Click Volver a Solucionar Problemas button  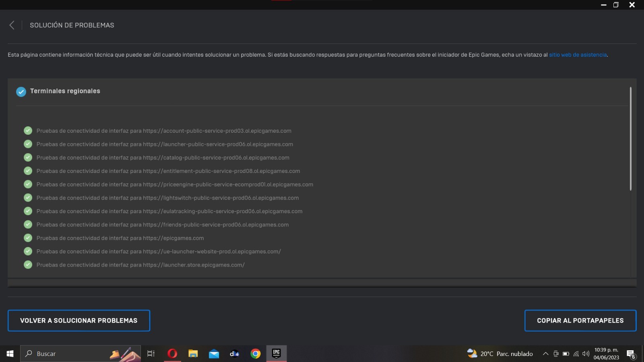point(79,321)
